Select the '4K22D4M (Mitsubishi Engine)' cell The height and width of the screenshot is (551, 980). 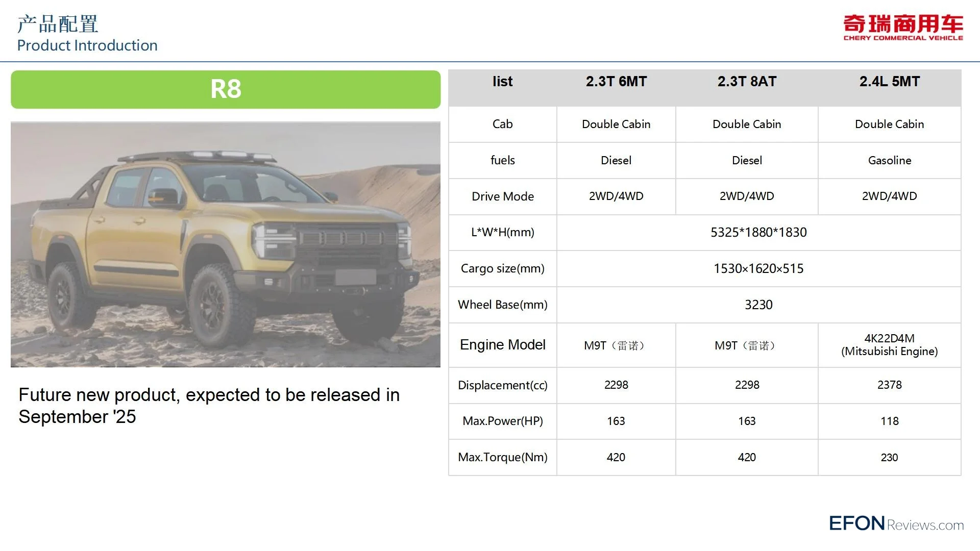(x=889, y=345)
